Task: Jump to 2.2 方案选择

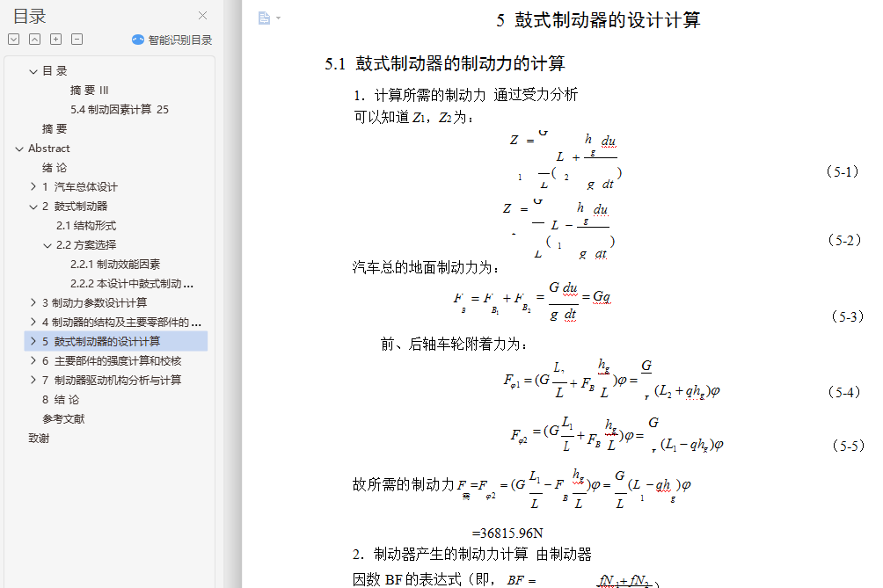Action: 86,244
